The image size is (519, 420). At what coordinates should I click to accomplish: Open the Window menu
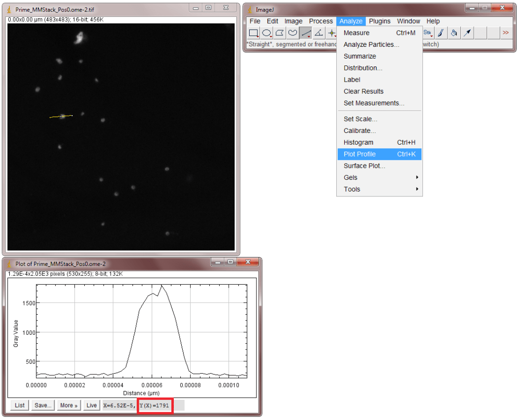(408, 21)
